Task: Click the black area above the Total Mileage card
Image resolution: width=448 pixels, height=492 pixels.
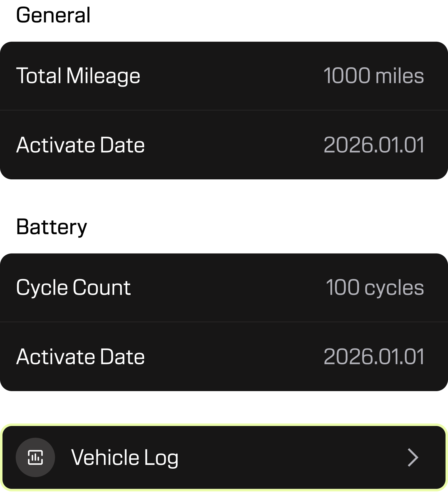Action: click(x=224, y=20)
